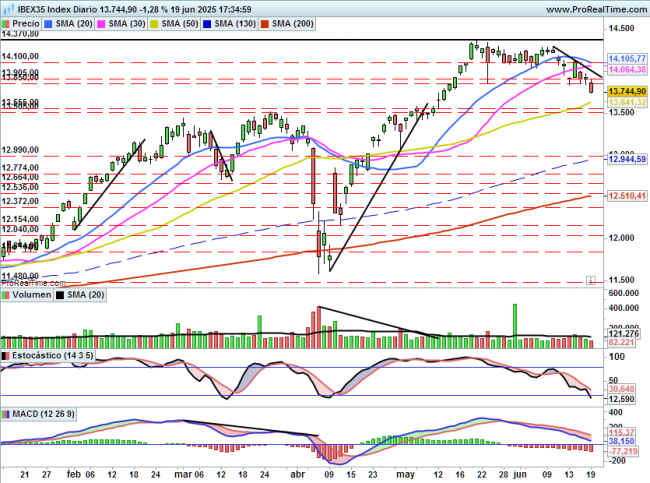Screen dimensions: 650x483
Task: Click the MACD histogram tag -77,219
Action: (x=623, y=451)
